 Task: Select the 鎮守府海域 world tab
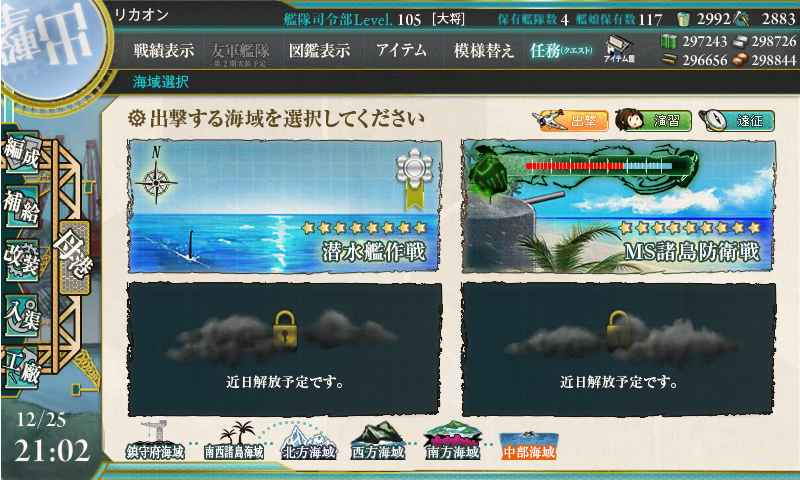click(155, 442)
